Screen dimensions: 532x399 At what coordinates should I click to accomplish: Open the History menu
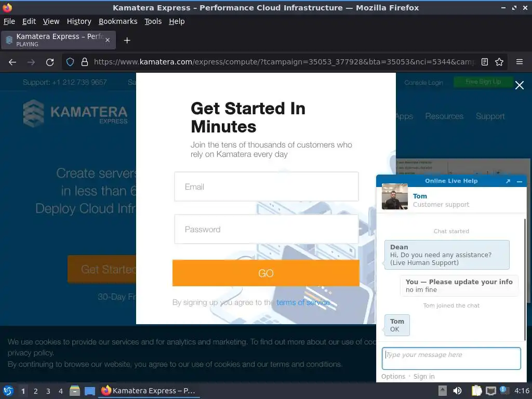click(x=79, y=21)
